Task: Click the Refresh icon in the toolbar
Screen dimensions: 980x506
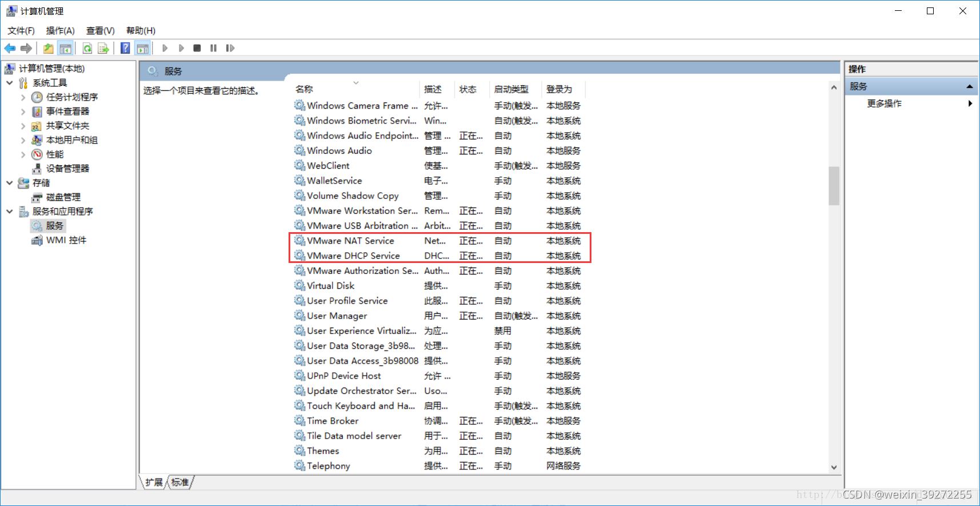Action: [x=87, y=49]
